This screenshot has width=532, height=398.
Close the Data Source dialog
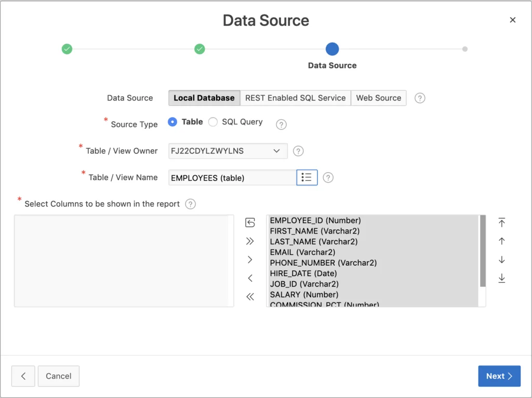(512, 20)
